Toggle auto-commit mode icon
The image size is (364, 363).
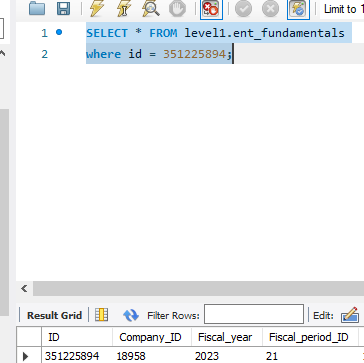click(298, 9)
